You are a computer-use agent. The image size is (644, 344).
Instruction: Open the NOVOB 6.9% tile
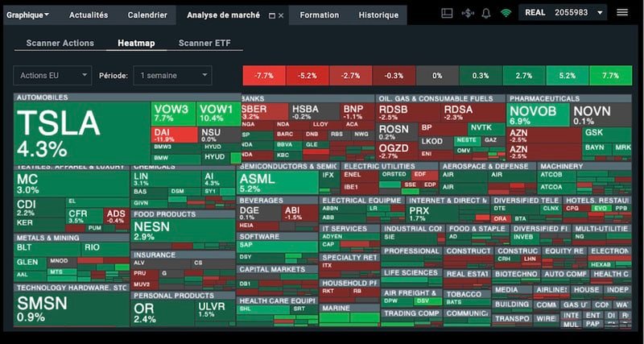click(539, 114)
